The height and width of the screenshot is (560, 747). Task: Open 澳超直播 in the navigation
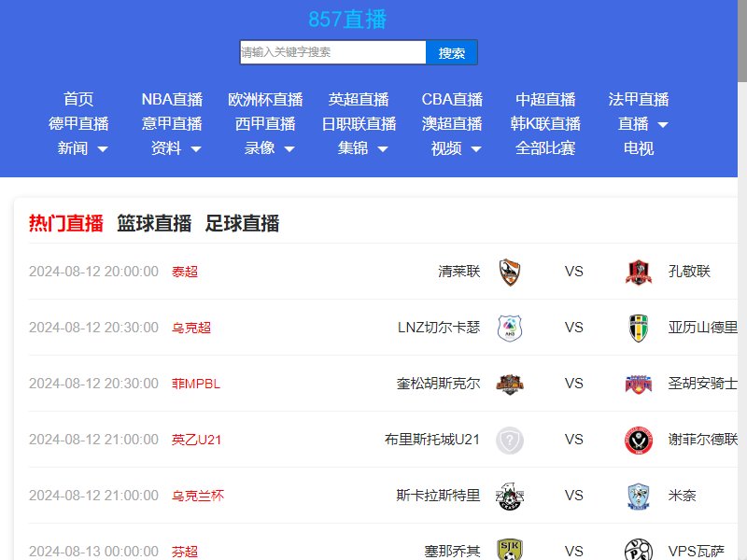[452, 124]
